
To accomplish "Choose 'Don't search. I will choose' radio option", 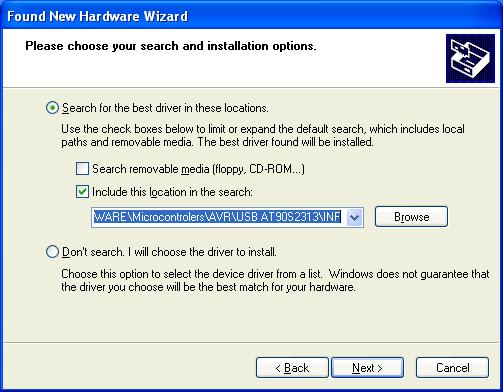I will coord(52,252).
